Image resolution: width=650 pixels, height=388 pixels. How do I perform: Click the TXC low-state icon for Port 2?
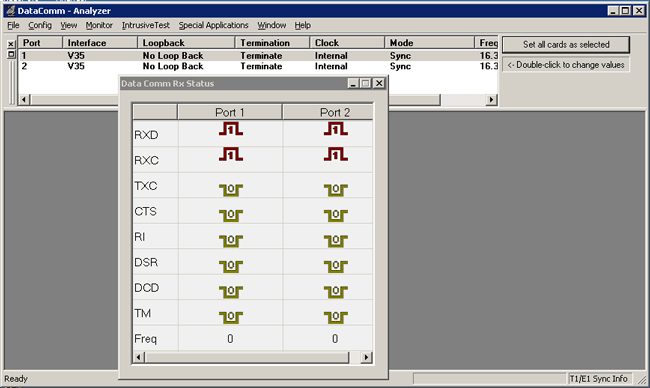pyautogui.click(x=336, y=190)
